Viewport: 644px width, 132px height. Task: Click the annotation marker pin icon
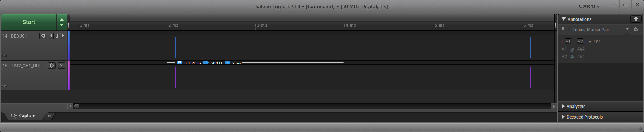click(x=563, y=29)
